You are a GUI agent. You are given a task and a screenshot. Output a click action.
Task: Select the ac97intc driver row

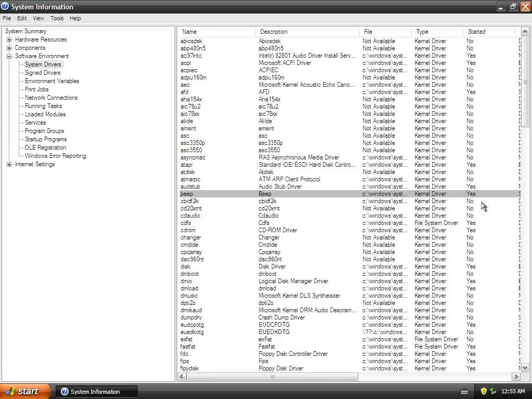coord(350,56)
